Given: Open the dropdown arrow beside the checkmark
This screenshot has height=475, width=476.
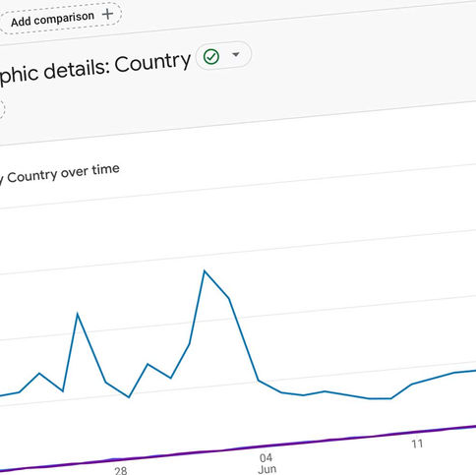Looking at the screenshot, I should (236, 54).
